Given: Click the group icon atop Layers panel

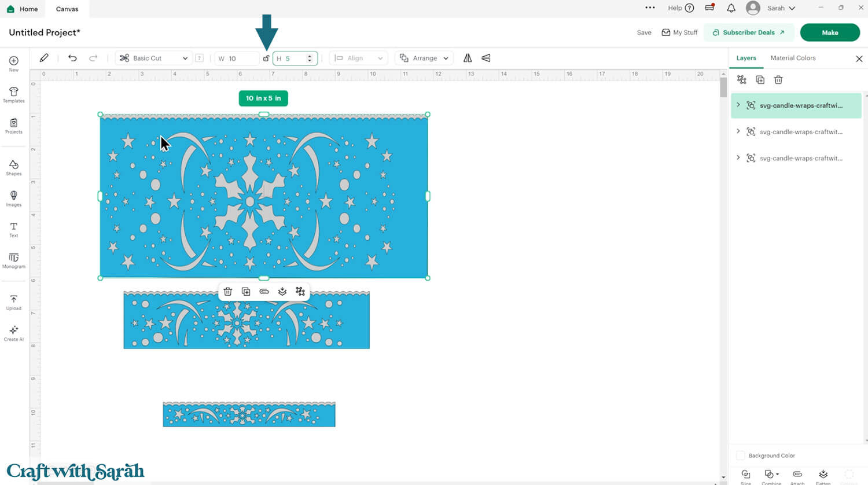Looking at the screenshot, I should (x=742, y=80).
